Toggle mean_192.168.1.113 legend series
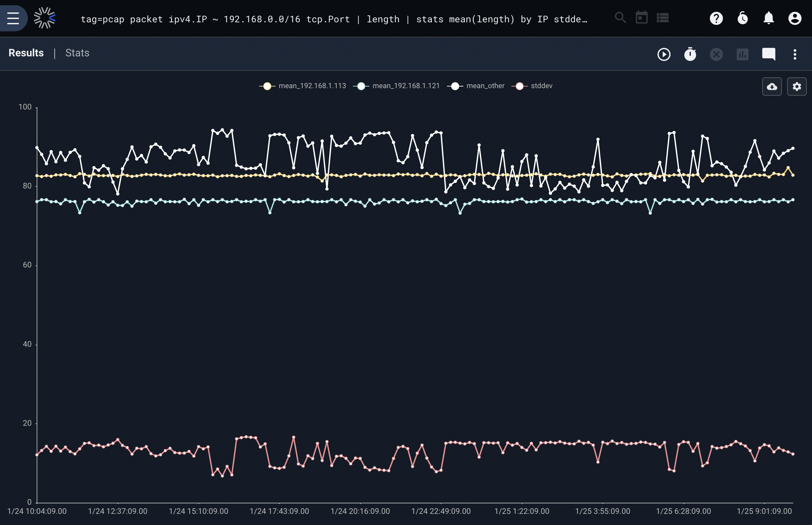The image size is (812, 525). click(x=303, y=86)
